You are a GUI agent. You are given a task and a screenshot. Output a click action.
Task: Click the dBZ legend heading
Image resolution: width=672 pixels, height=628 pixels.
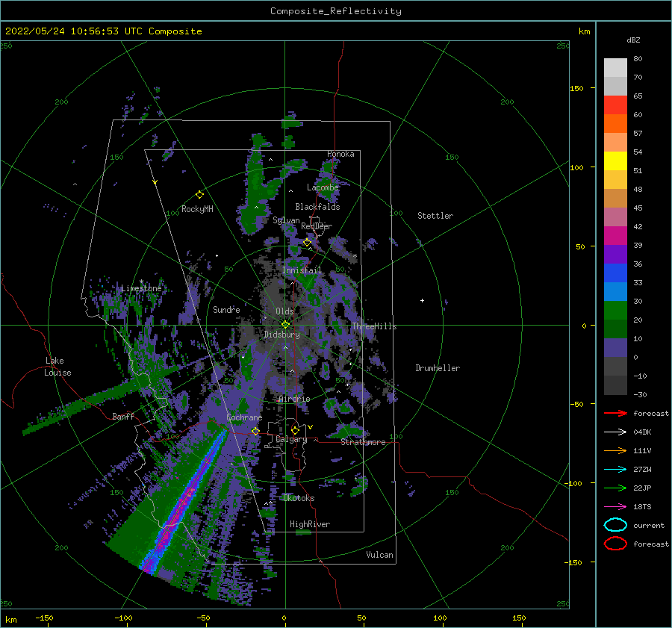click(633, 40)
